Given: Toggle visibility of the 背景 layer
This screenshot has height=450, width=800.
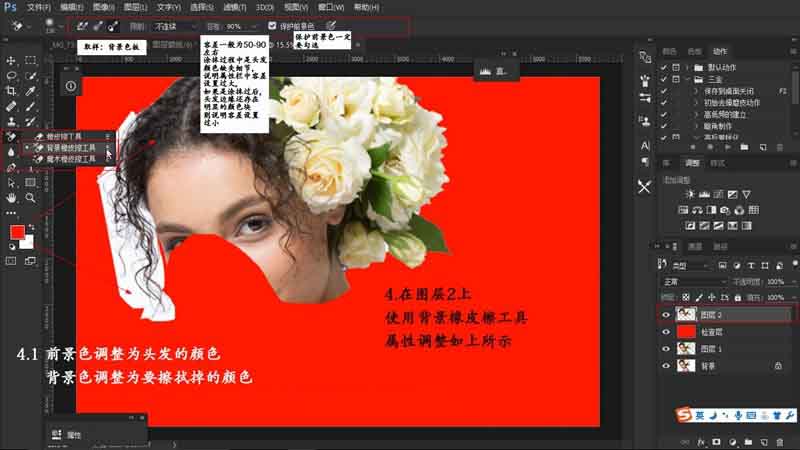Looking at the screenshot, I should [667, 366].
